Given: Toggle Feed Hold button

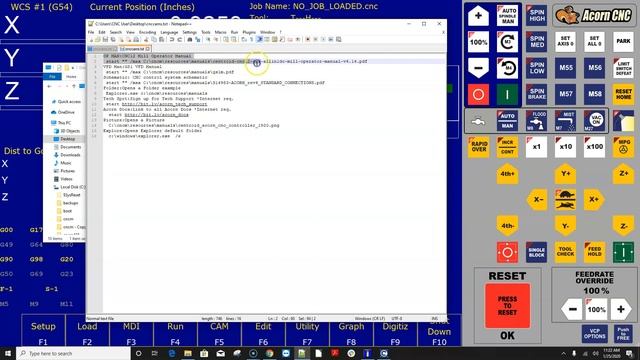Looking at the screenshot, I should (594, 252).
